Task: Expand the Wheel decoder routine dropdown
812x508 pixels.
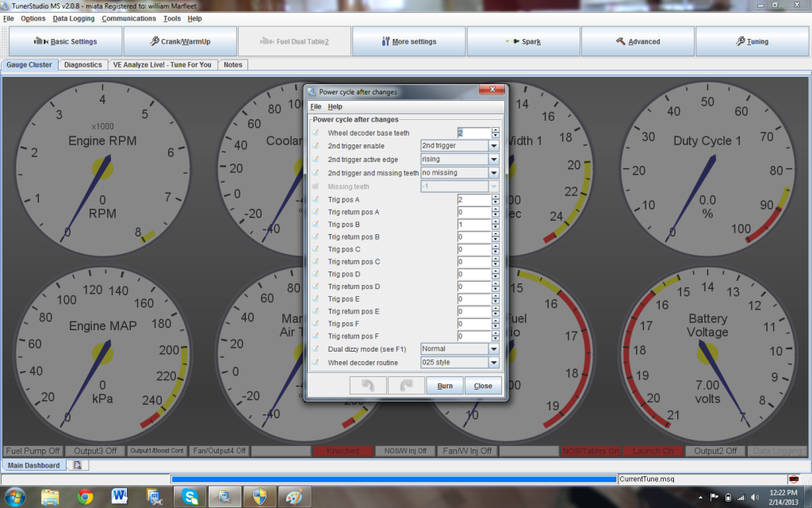Action: pyautogui.click(x=494, y=362)
